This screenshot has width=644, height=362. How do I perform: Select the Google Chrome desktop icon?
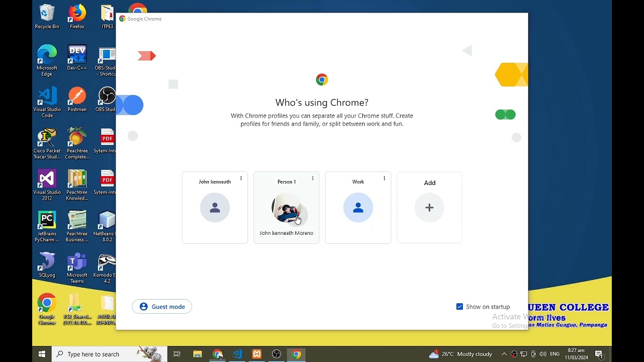(x=47, y=309)
